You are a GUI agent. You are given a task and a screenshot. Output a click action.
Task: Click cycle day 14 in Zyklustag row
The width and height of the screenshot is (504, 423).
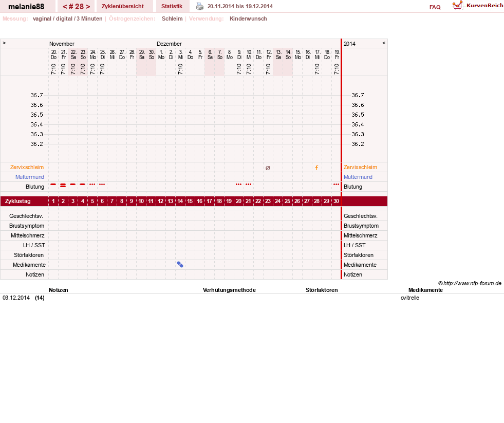tap(180, 201)
